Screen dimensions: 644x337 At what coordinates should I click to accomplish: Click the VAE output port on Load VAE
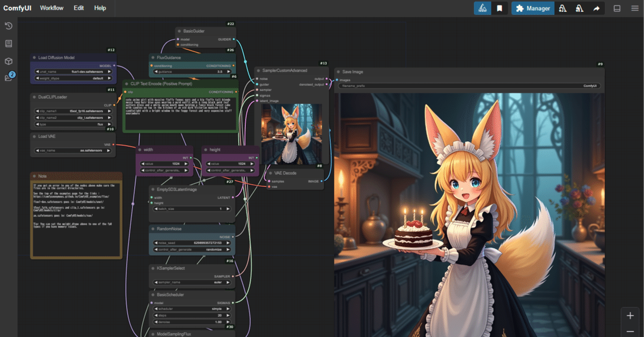pyautogui.click(x=114, y=144)
